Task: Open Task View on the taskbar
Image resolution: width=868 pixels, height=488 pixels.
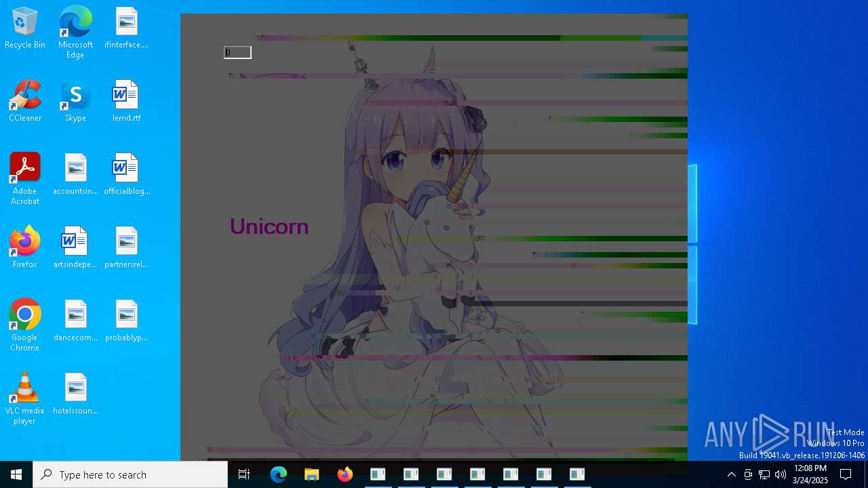Action: (244, 474)
